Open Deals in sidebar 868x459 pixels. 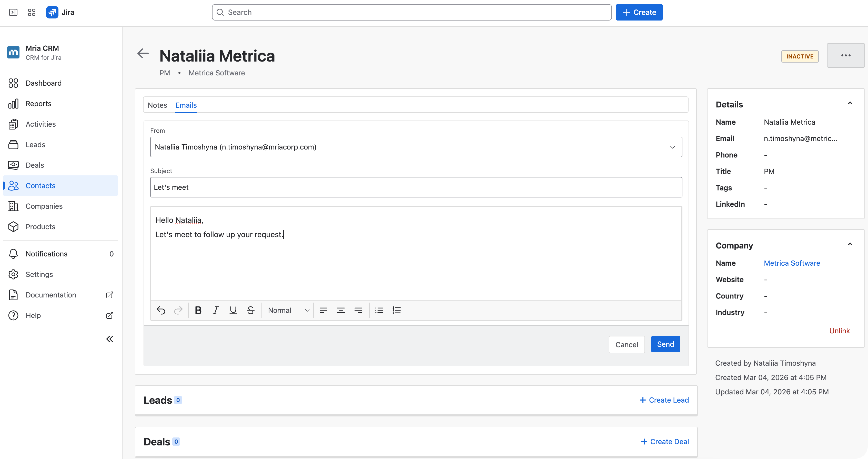61,165
